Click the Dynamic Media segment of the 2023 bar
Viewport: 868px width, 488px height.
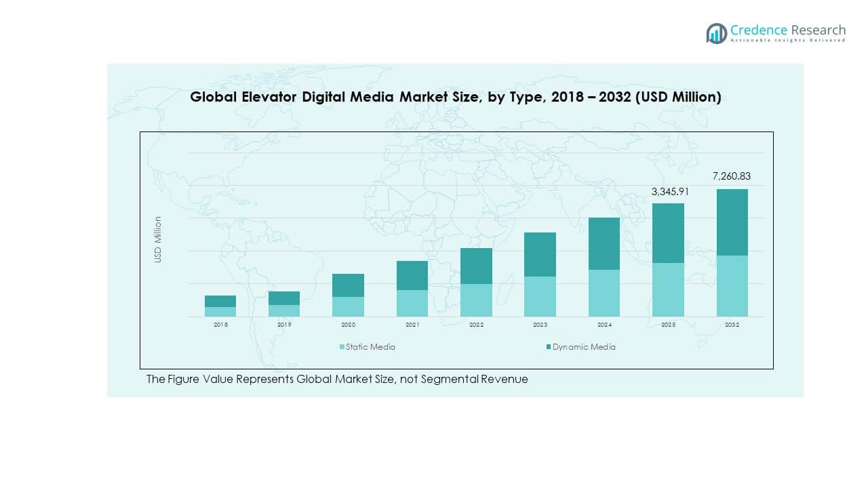point(540,254)
